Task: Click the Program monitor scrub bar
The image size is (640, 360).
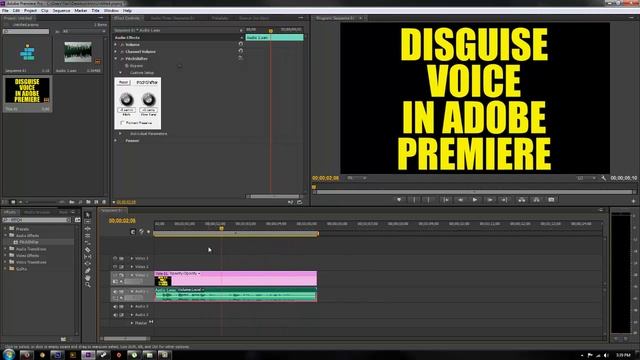Action: click(474, 191)
